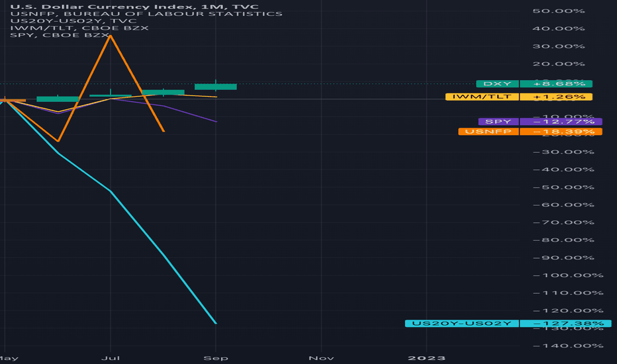
Task: Click the SPY price label
Action: pyautogui.click(x=498, y=122)
